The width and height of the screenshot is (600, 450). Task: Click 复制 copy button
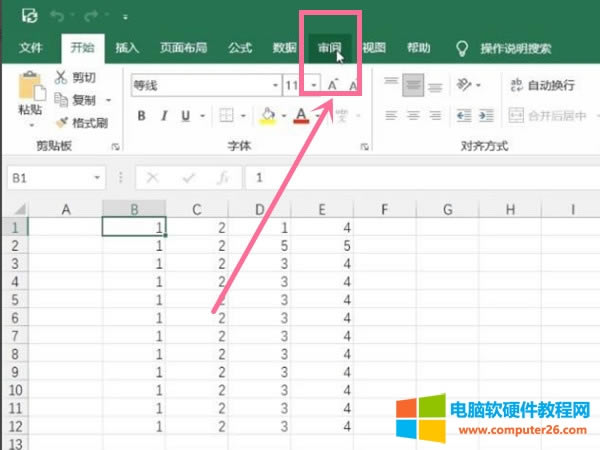point(76,100)
